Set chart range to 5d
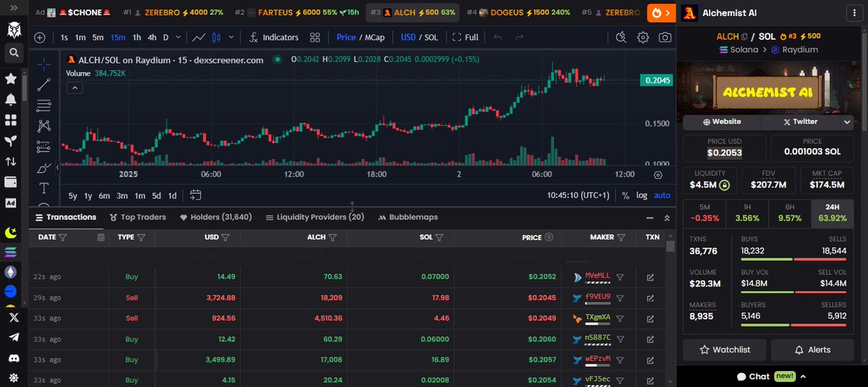Screen dimensions: 868x387 [156, 195]
